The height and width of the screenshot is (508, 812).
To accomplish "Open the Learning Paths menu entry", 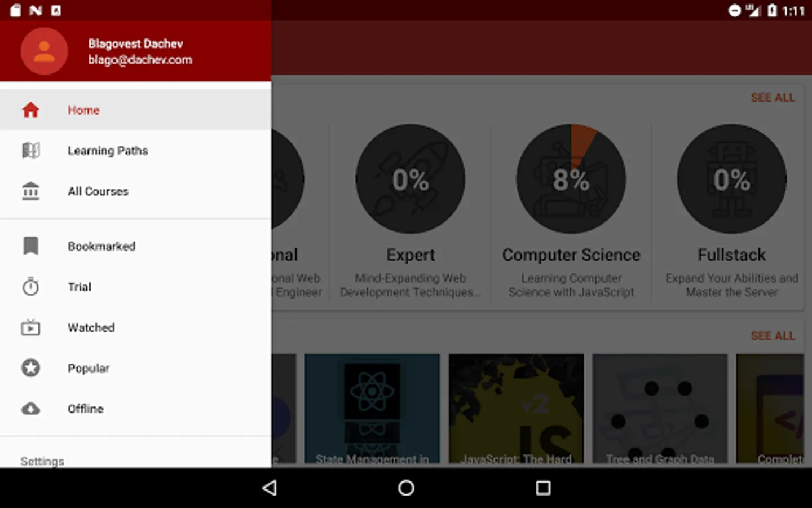I will 135,151.
